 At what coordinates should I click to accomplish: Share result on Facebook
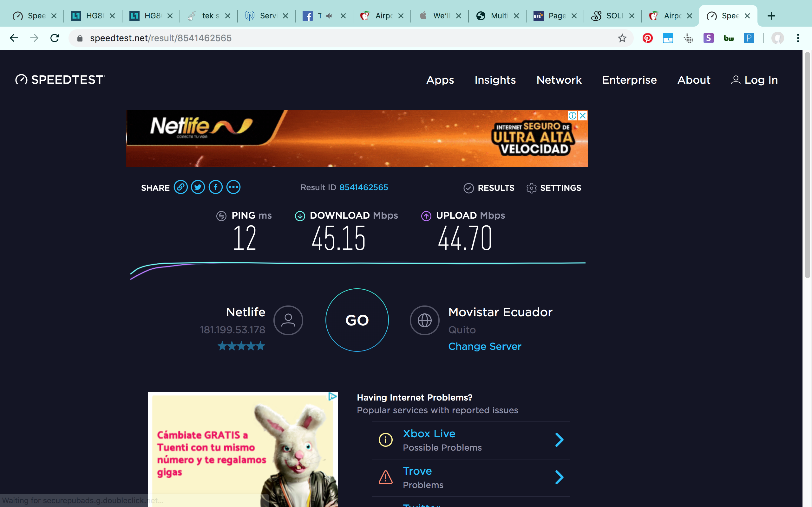point(215,187)
